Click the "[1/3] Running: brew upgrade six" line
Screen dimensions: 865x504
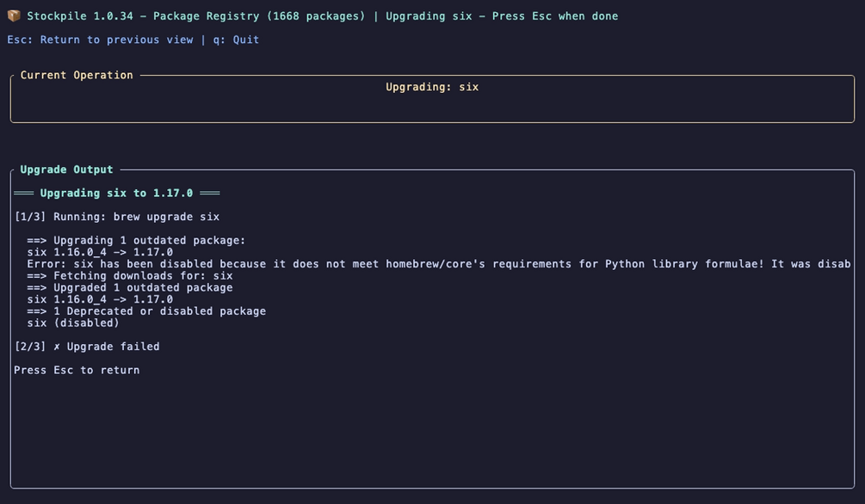tap(116, 217)
